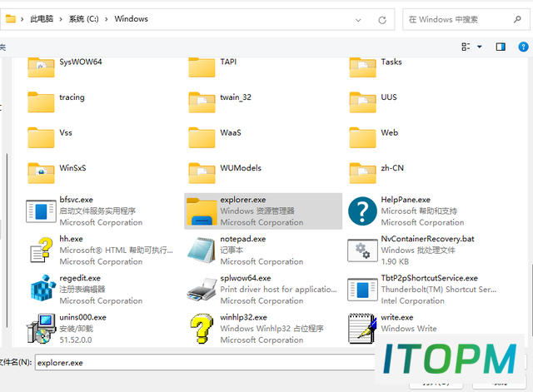Select the folder icon in address bar
Screen dimensions: 533x392
point(11,18)
